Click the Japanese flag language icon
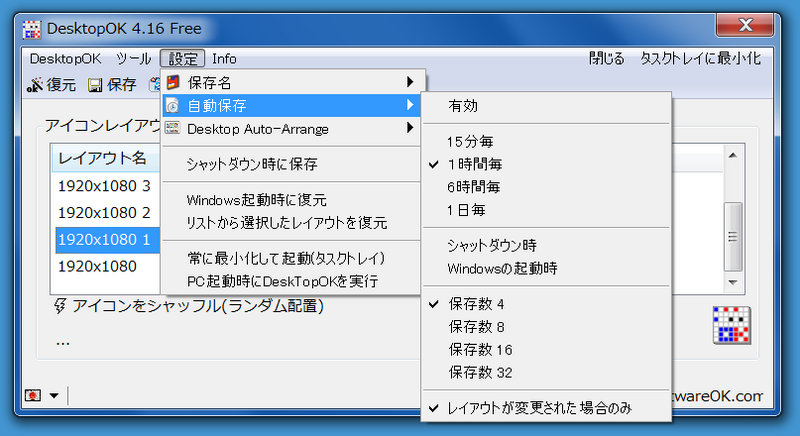Viewport: 800px width, 436px height. [x=33, y=395]
